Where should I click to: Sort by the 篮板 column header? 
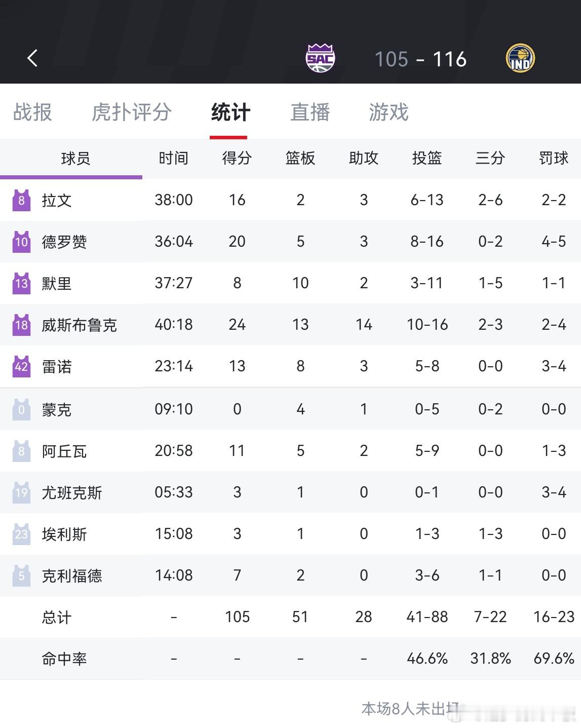click(x=300, y=158)
